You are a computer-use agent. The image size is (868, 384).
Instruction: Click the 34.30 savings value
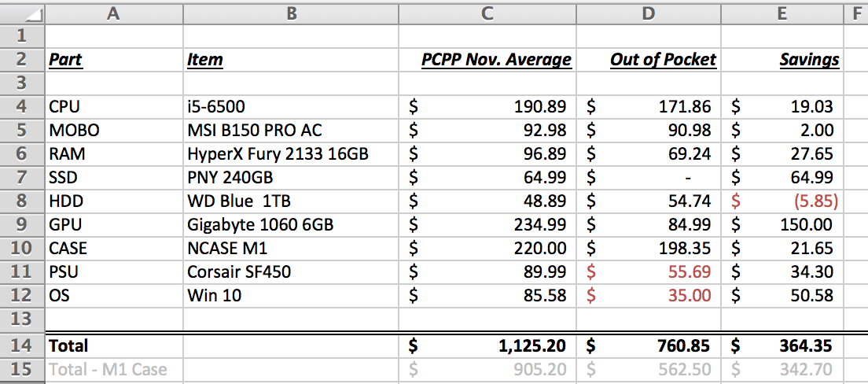pyautogui.click(x=812, y=271)
